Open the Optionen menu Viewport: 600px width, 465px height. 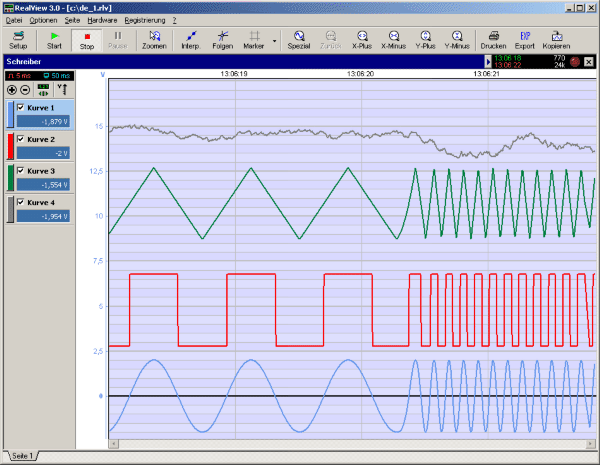pyautogui.click(x=43, y=20)
